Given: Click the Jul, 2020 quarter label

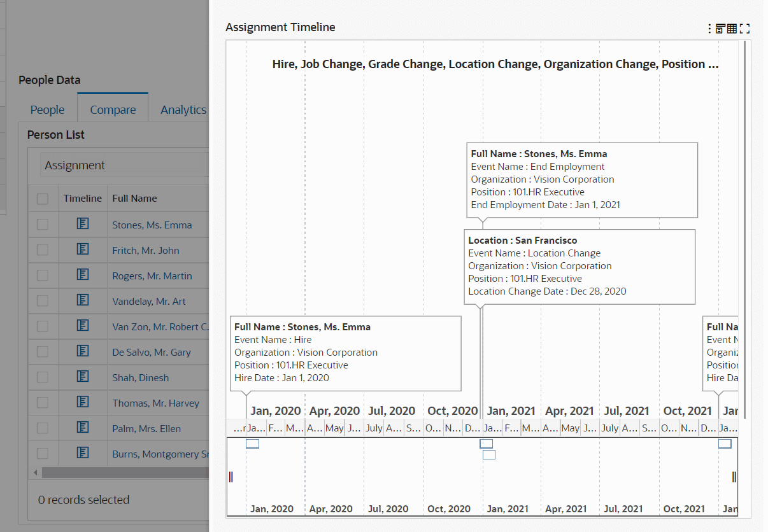Looking at the screenshot, I should click(392, 411).
